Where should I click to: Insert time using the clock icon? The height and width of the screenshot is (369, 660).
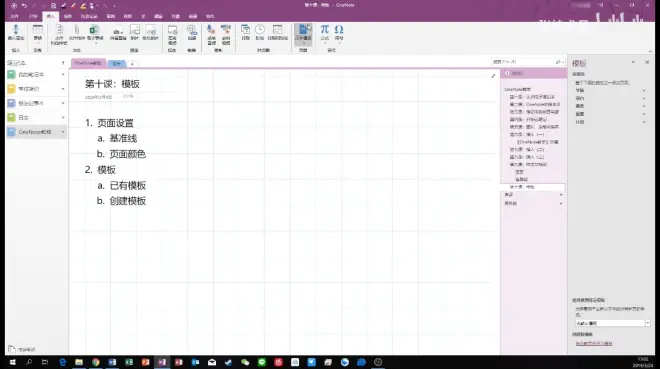pos(260,32)
